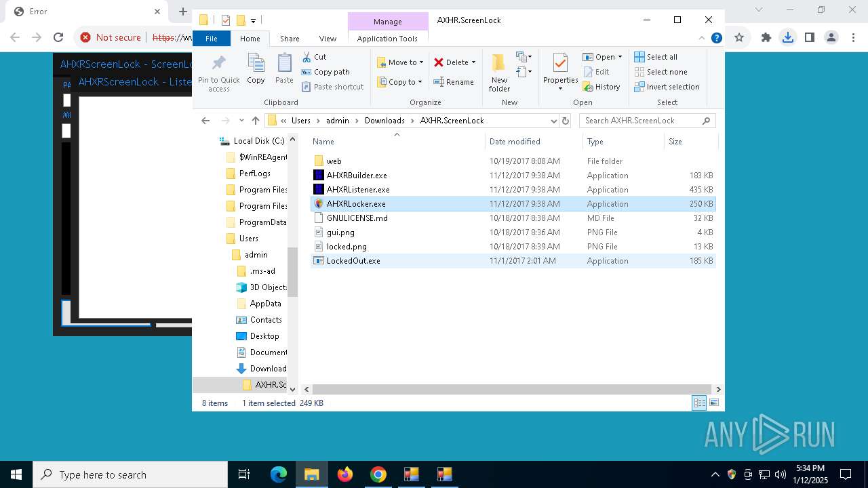Switch to the View tab
868x488 pixels.
tap(328, 39)
